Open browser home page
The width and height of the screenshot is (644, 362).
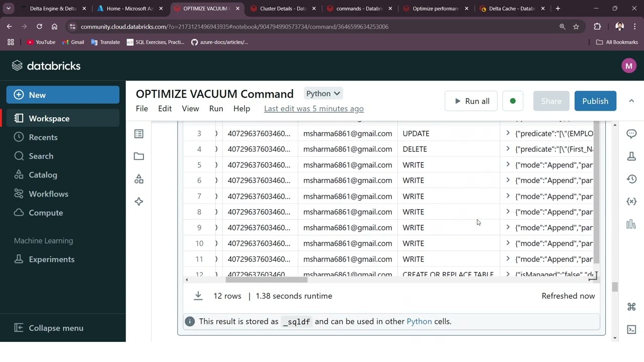click(x=54, y=27)
